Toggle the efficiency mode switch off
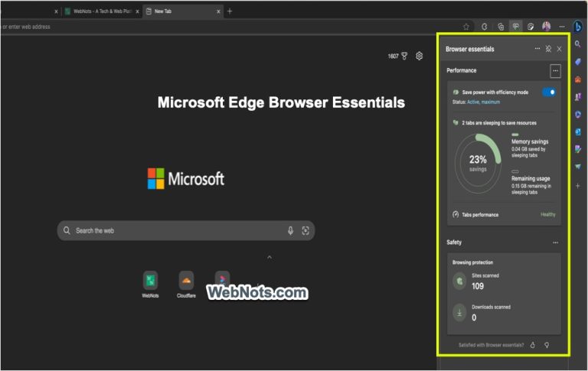 coord(549,93)
